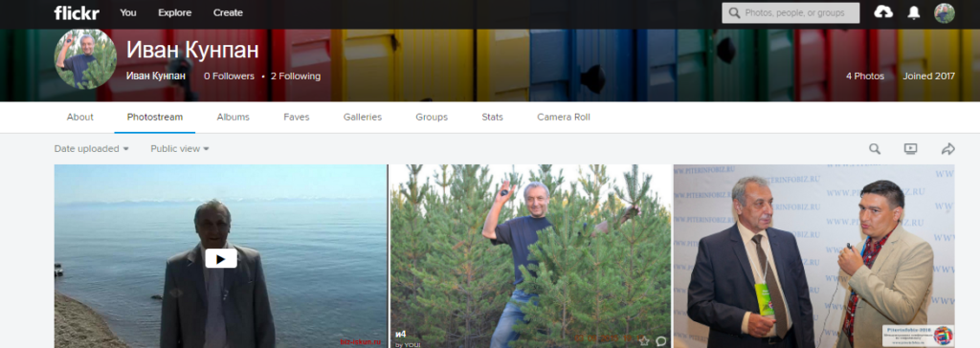Open the Explore menu
This screenshot has height=348, width=980.
click(x=175, y=12)
